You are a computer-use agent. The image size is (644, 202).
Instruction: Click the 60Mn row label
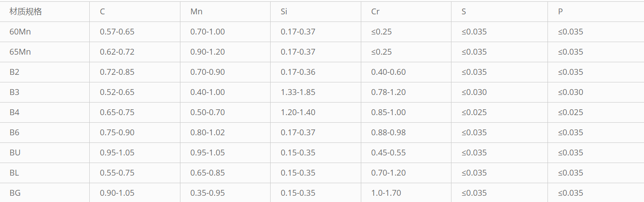pyautogui.click(x=20, y=32)
